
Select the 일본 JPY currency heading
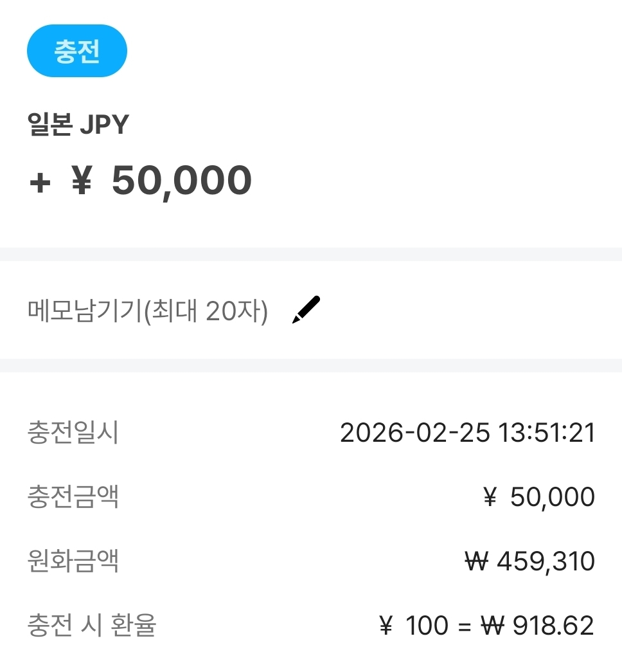[78, 125]
